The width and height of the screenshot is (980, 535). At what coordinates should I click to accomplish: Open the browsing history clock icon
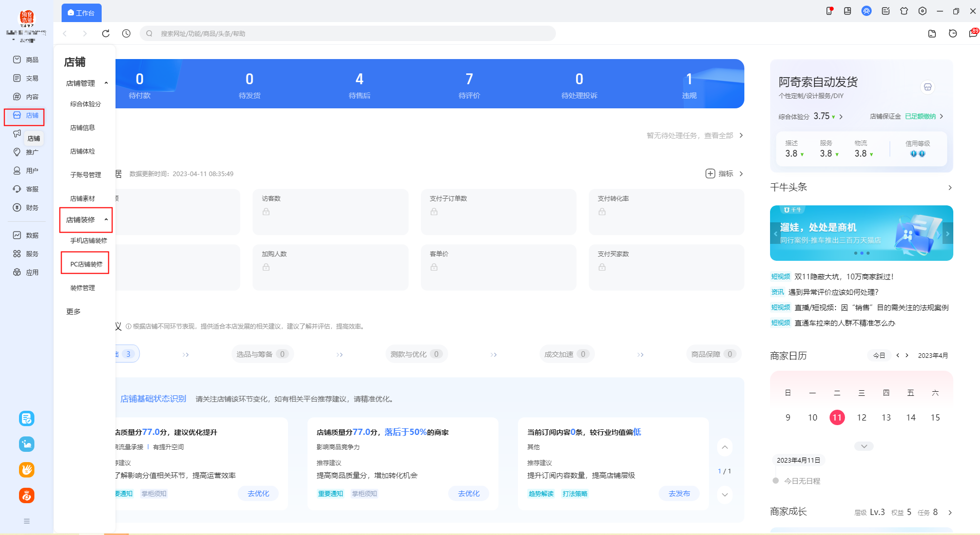coord(126,33)
